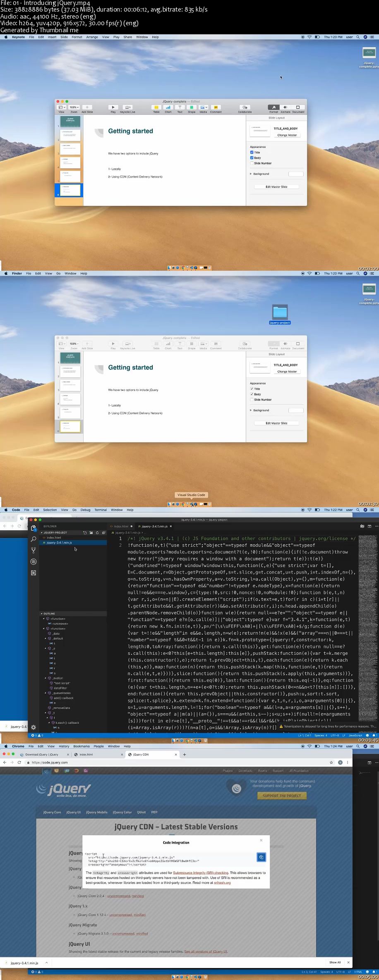The height and width of the screenshot is (980, 379).
Task: Open a new tab with Chrome's plus button
Action: pyautogui.click(x=185, y=754)
